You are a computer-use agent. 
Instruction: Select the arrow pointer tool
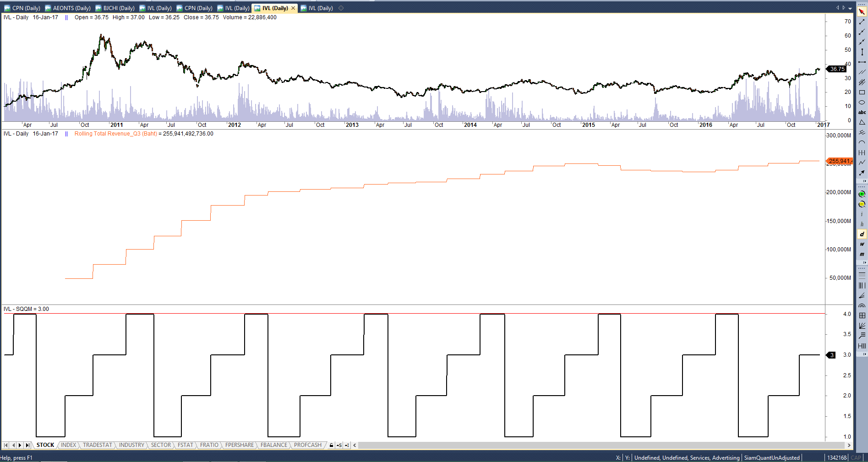pos(862,11)
